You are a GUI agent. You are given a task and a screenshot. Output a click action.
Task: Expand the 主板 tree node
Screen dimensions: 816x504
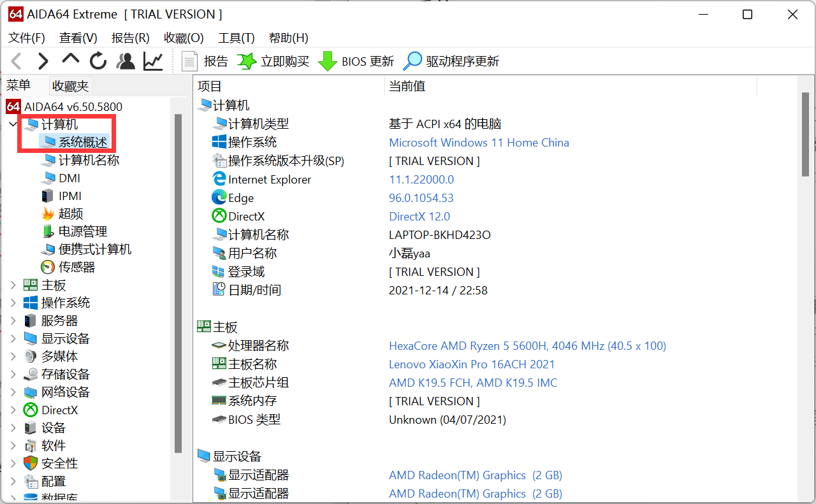click(x=13, y=285)
